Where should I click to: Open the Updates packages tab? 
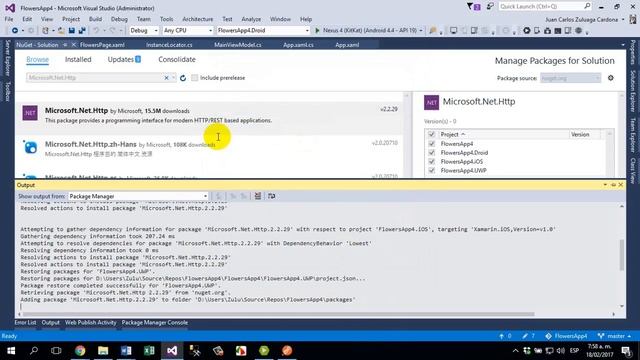124,60
